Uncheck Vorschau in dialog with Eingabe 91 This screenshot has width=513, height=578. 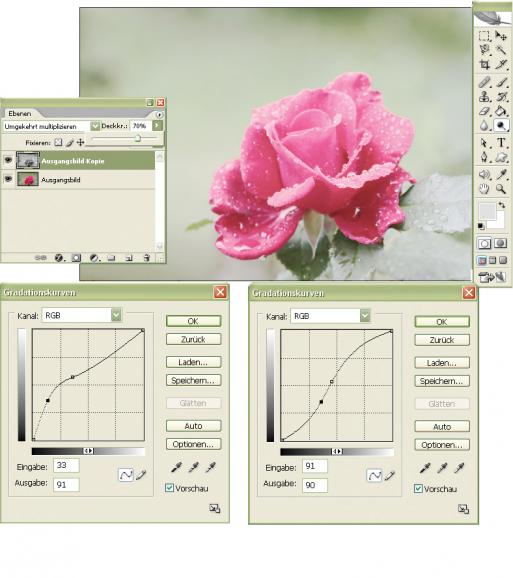pyautogui.click(x=418, y=489)
